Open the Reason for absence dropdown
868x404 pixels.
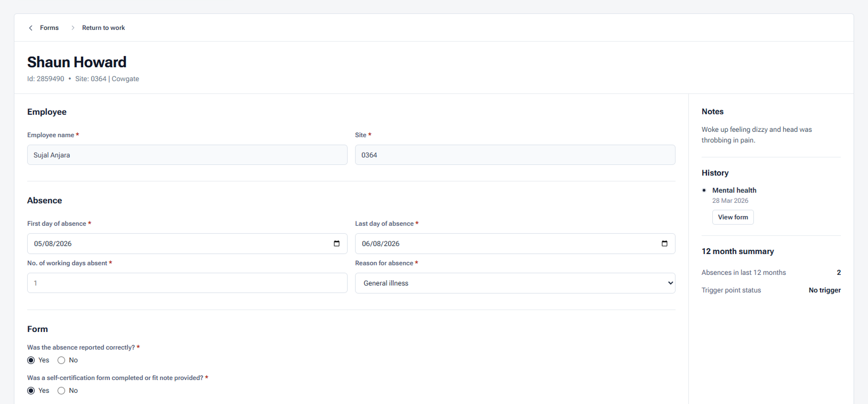tap(515, 283)
